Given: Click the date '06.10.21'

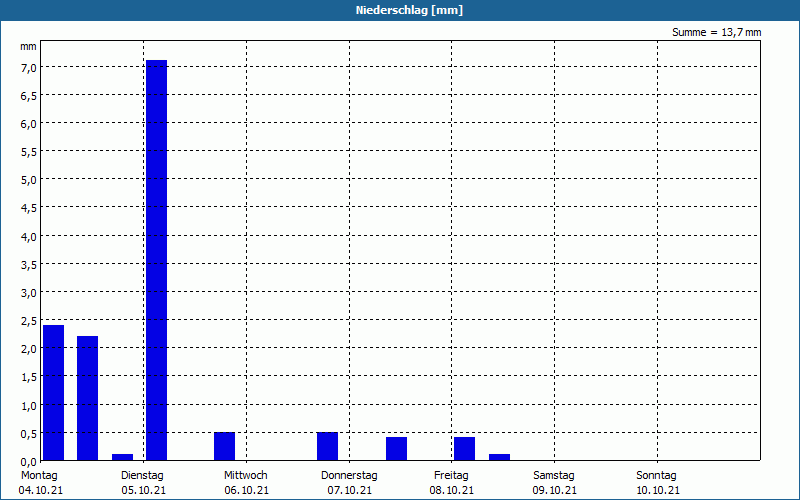Looking at the screenshot, I should tap(246, 490).
